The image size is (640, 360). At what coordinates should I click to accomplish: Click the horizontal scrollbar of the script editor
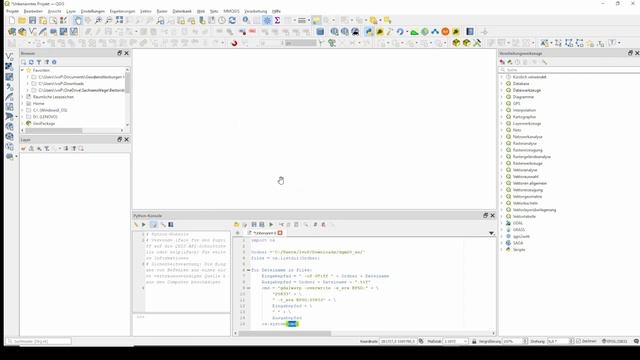pos(284,333)
